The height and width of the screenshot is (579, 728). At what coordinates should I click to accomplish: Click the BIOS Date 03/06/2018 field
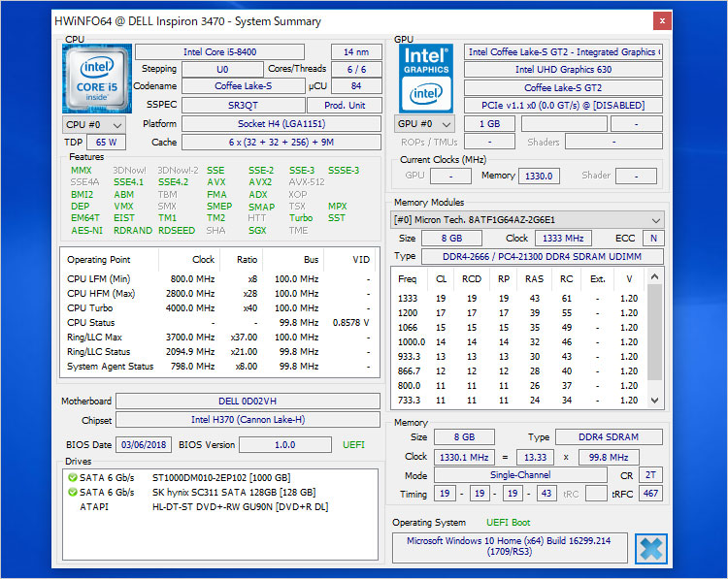click(x=144, y=444)
